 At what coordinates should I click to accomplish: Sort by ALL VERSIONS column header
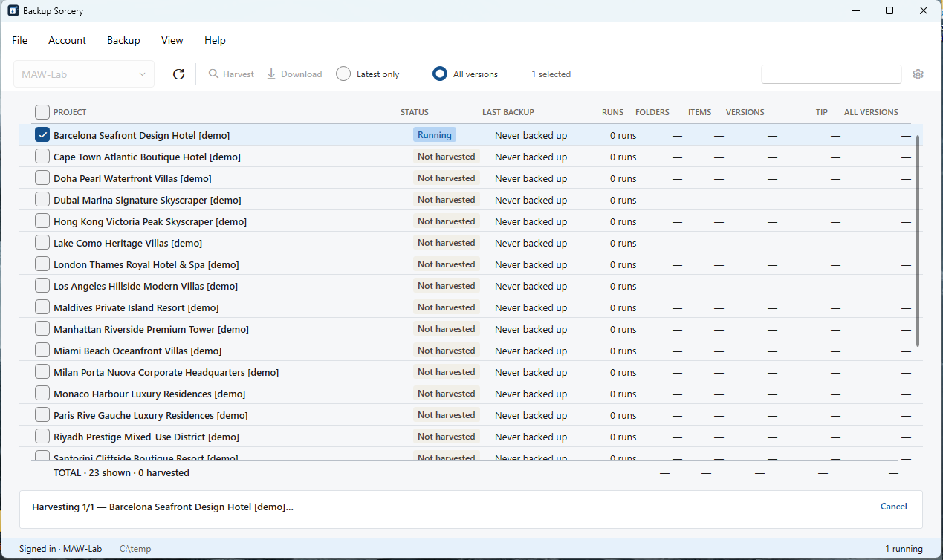coord(871,112)
